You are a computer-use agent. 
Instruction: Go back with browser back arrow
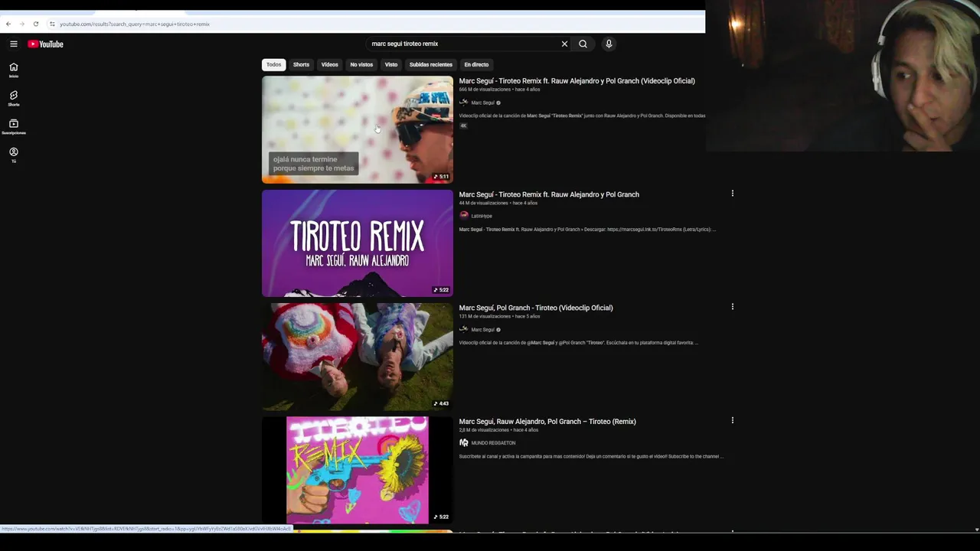pyautogui.click(x=8, y=24)
